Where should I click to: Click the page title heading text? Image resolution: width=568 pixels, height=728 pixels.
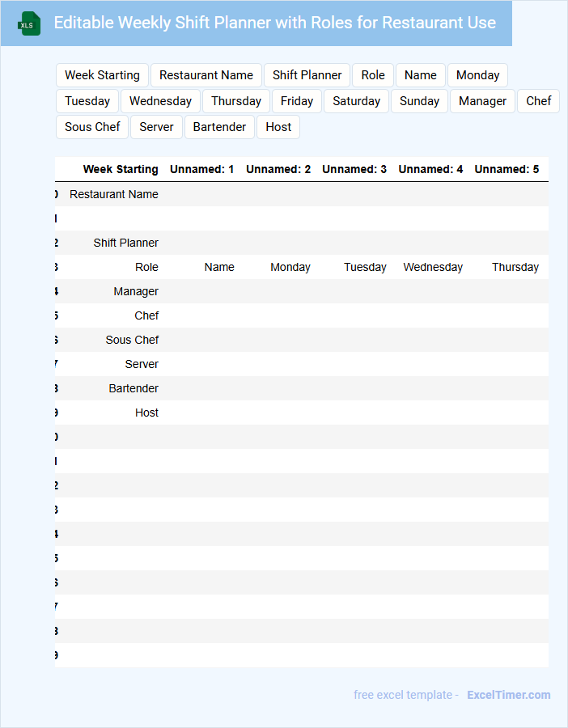click(274, 23)
